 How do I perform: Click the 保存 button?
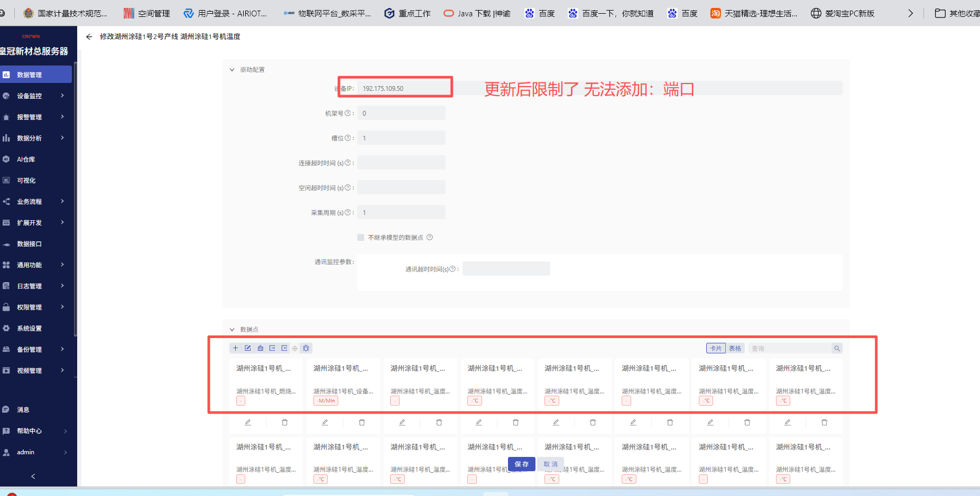pyautogui.click(x=522, y=464)
